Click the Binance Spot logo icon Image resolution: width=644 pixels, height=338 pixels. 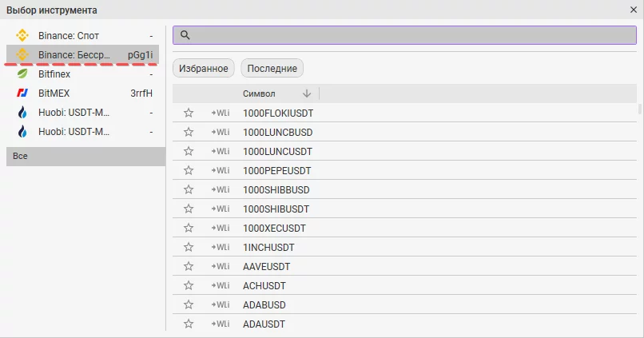point(22,35)
